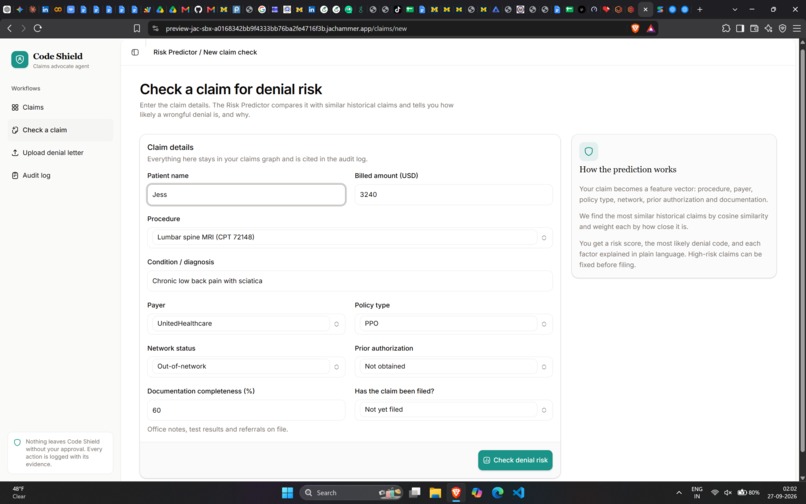Open Visual Studio Code from taskbar
The width and height of the screenshot is (806, 504).
pos(519,493)
